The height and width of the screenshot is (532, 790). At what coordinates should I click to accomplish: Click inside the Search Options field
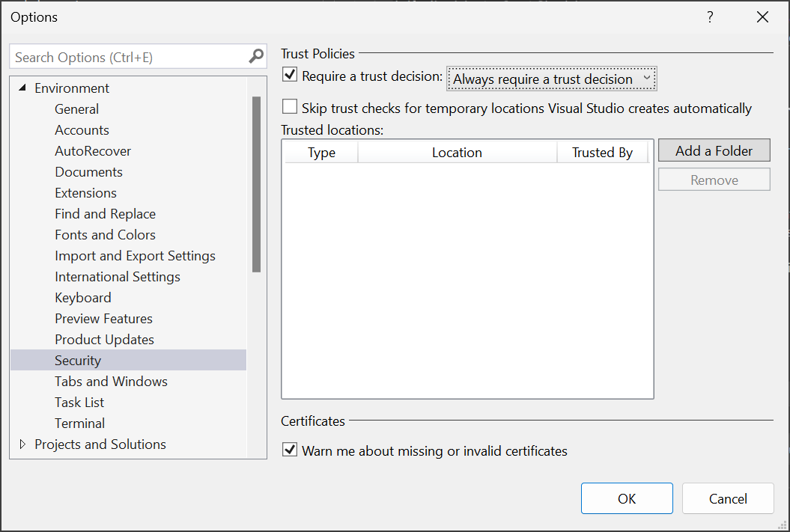[127, 56]
